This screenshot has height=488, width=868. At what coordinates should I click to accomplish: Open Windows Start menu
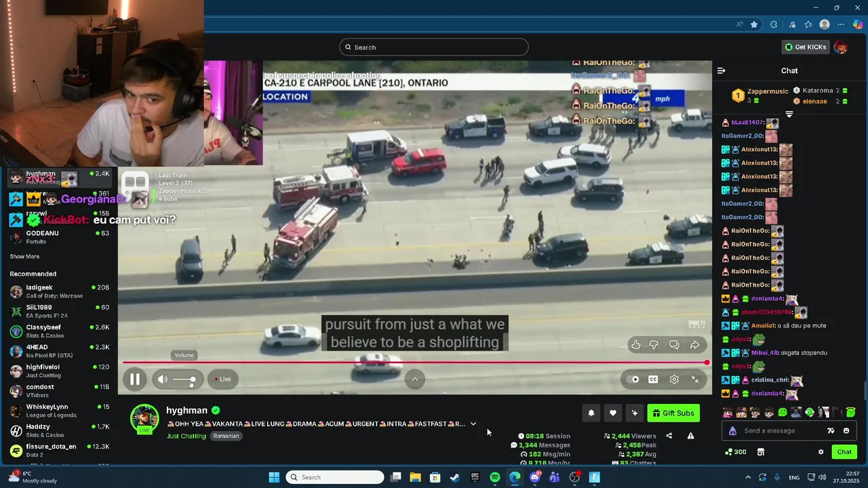coord(274,477)
